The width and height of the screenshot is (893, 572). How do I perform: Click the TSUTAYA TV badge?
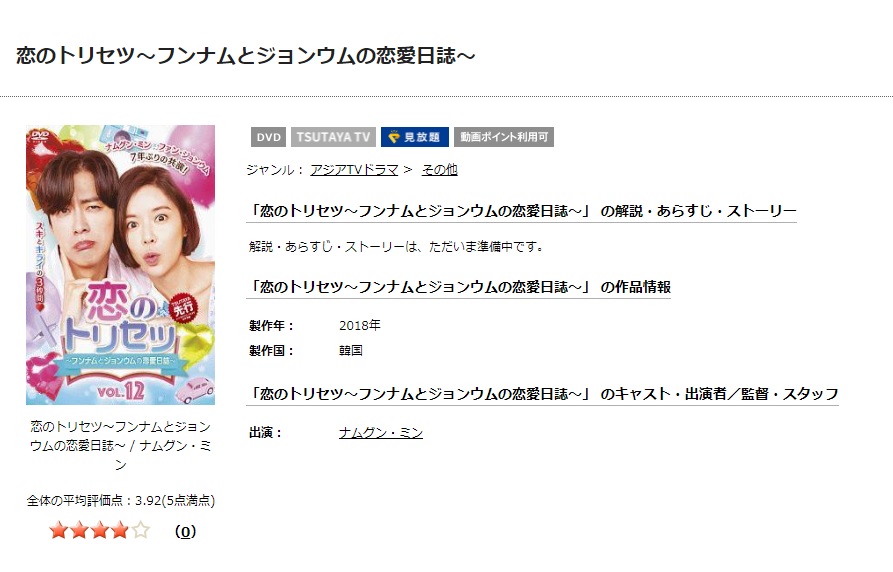click(x=333, y=137)
